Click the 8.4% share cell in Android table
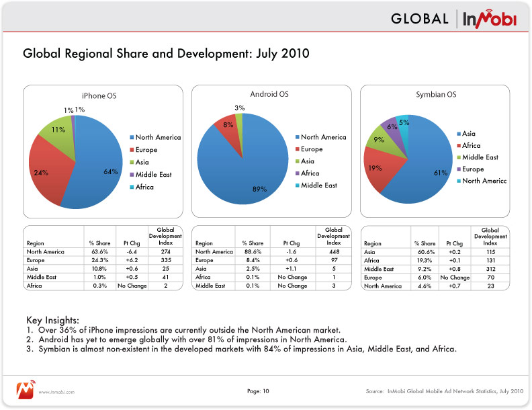 [253, 260]
